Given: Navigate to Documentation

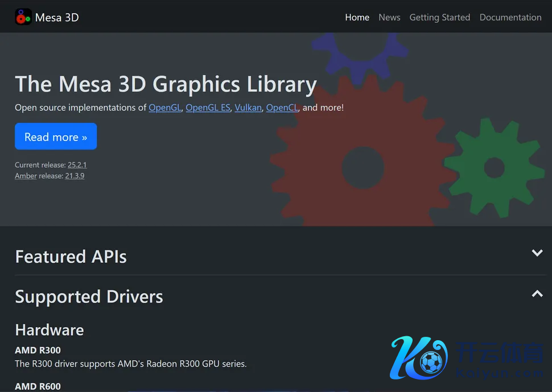Looking at the screenshot, I should point(510,18).
